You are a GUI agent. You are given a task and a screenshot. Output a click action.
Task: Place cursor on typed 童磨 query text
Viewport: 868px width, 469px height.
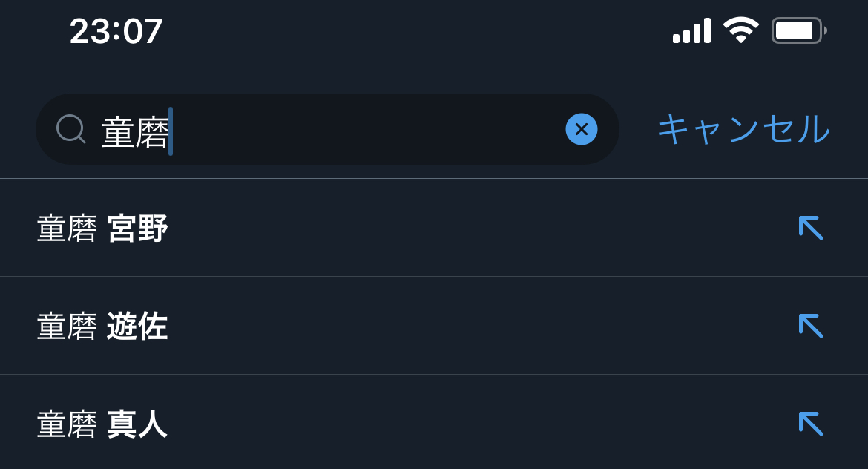[x=135, y=133]
